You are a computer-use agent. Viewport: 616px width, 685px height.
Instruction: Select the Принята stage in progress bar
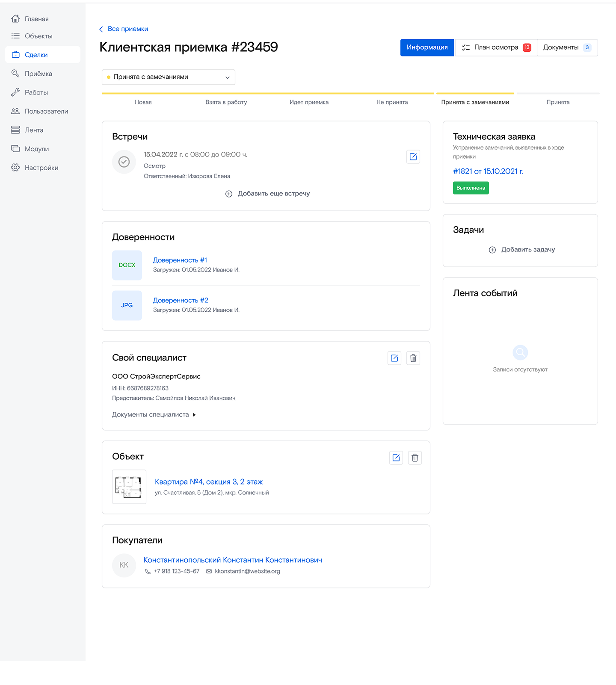(x=558, y=102)
